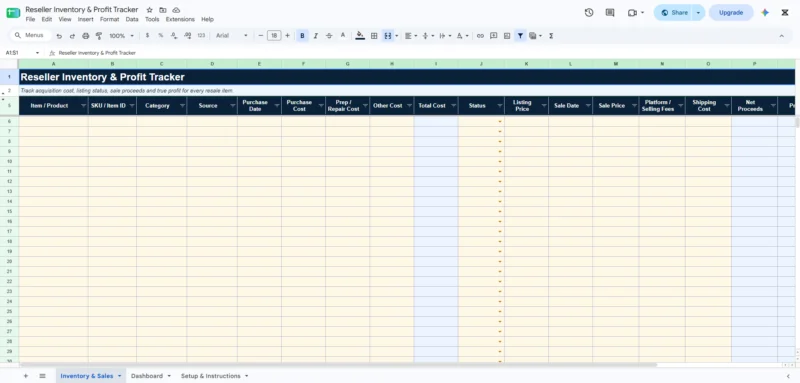
Task: Open the Insert menu
Action: pyautogui.click(x=86, y=19)
